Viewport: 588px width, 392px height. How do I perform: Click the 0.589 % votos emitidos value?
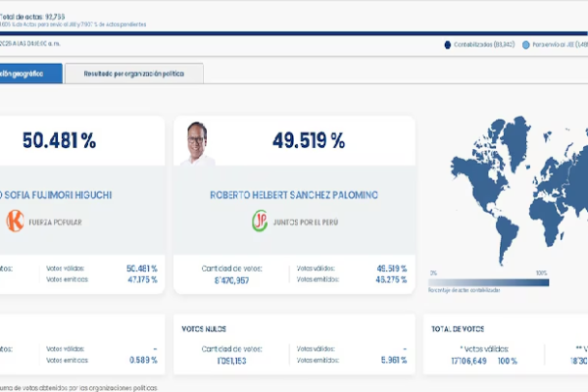pyautogui.click(x=143, y=360)
